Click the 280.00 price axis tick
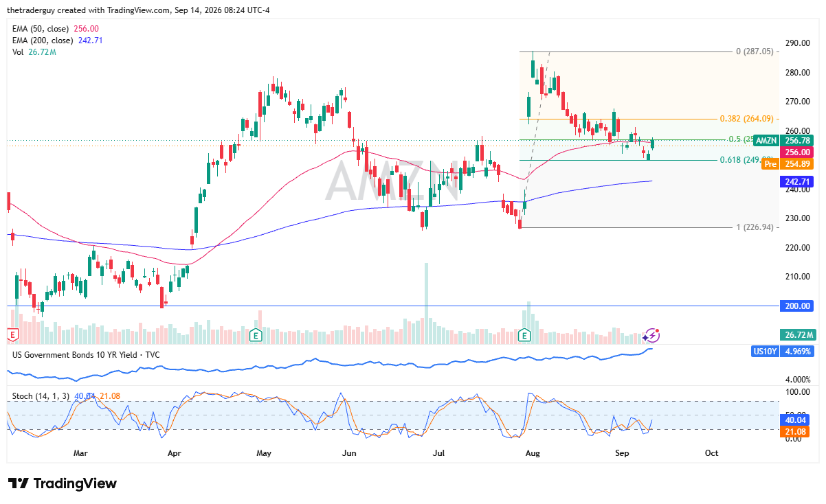Image resolution: width=826 pixels, height=504 pixels. click(x=798, y=73)
